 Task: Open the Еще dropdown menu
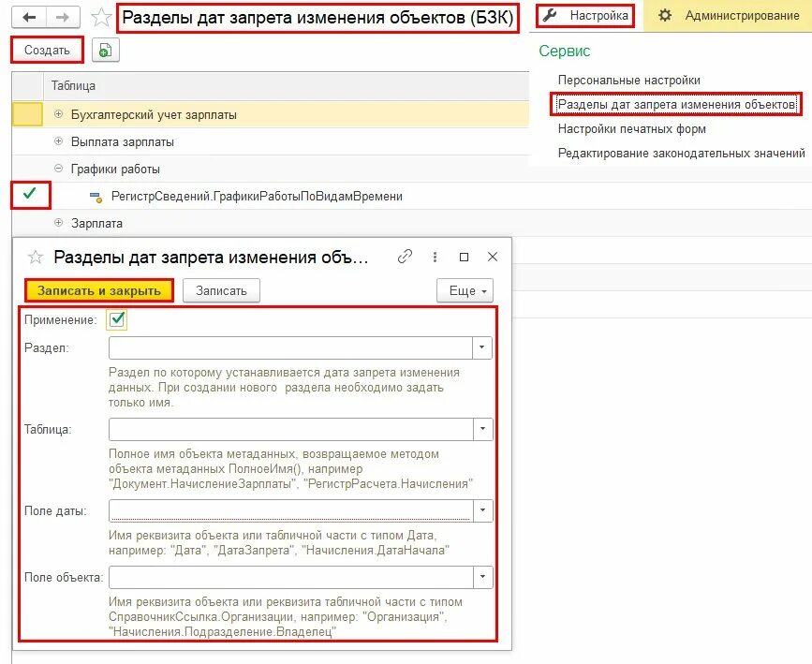tap(465, 290)
